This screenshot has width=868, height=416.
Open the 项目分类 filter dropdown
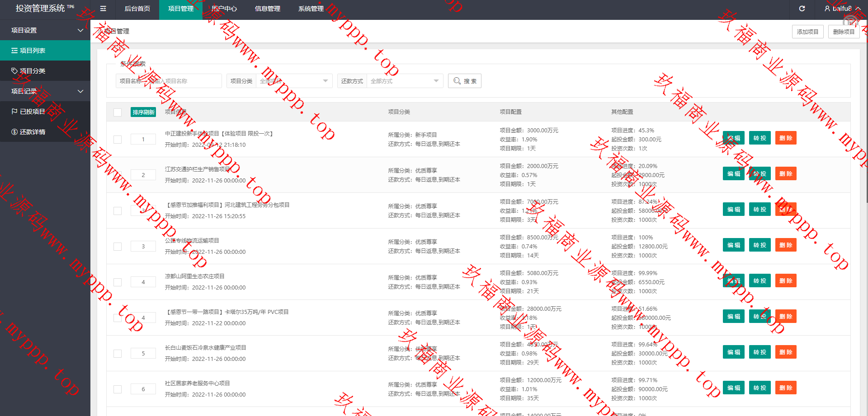point(294,81)
